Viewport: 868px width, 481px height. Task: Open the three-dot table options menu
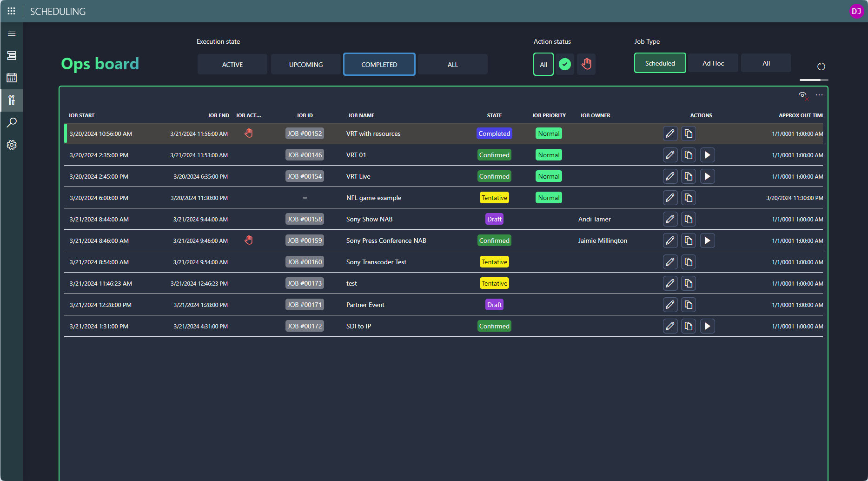(x=819, y=95)
